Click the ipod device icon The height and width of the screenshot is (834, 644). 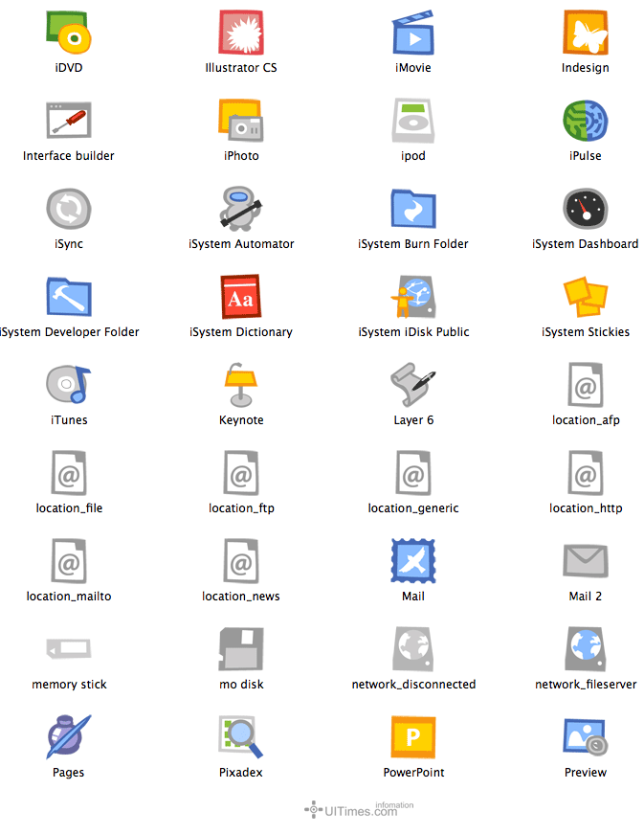click(x=413, y=121)
